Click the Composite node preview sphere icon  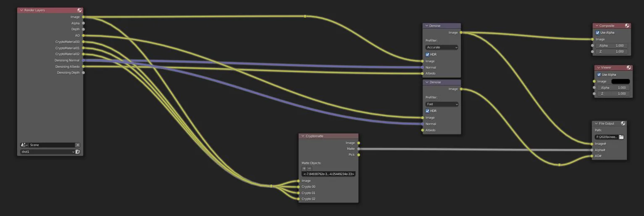point(627,26)
